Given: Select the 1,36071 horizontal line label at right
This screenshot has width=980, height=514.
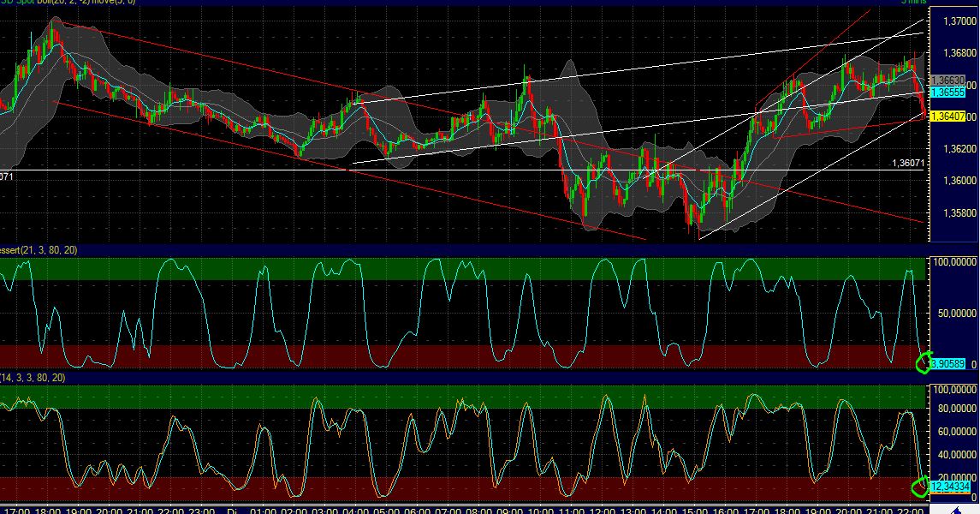Looking at the screenshot, I should pos(907,163).
